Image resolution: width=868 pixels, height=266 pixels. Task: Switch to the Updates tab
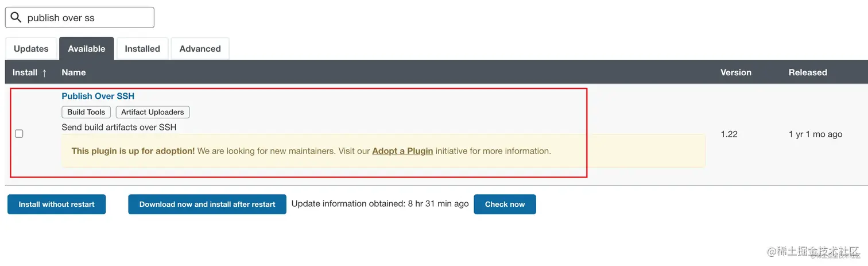pyautogui.click(x=31, y=49)
